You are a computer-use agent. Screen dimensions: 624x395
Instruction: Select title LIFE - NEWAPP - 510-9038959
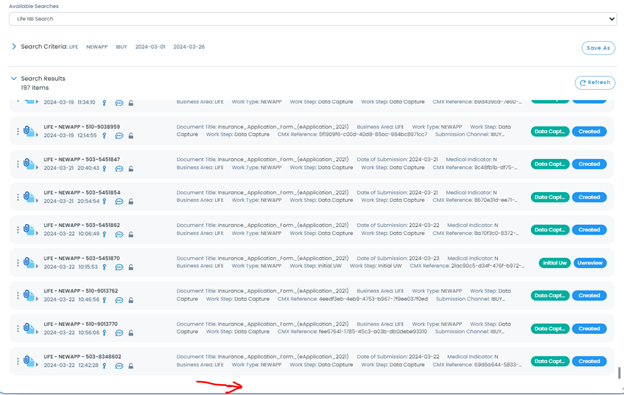(82, 127)
